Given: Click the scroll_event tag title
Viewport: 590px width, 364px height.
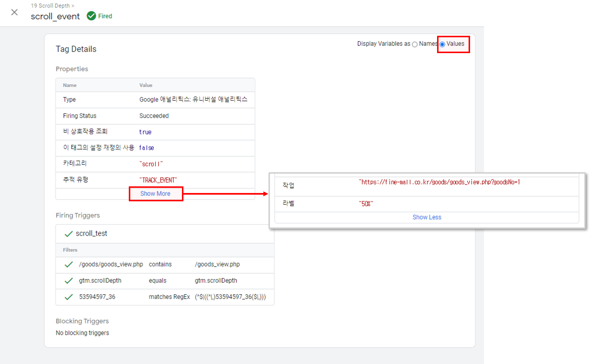Looking at the screenshot, I should 55,16.
